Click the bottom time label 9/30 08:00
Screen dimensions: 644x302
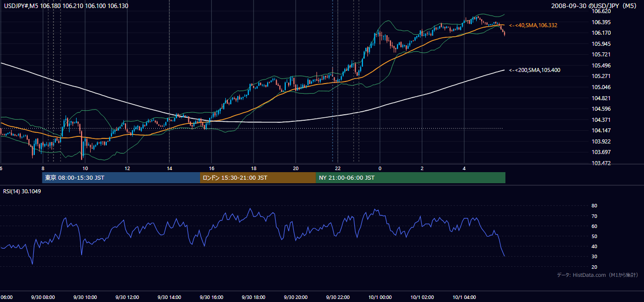(x=43, y=297)
